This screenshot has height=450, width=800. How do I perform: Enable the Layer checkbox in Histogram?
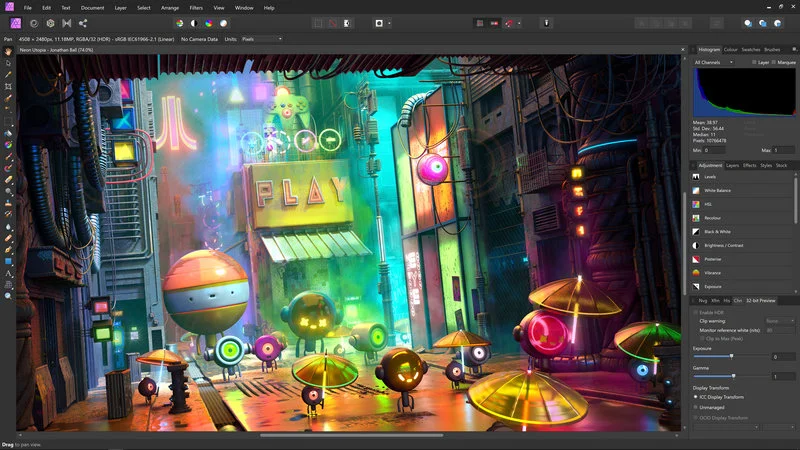pos(755,62)
